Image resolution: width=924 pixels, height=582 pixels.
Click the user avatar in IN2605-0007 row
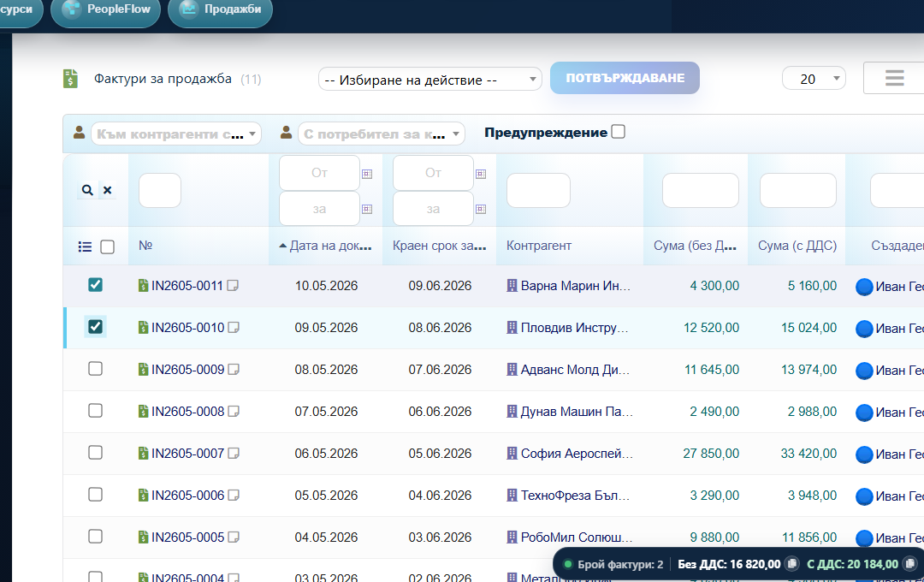(864, 454)
